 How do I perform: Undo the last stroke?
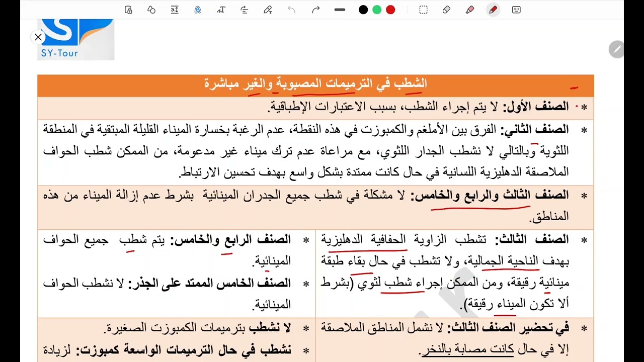291,10
